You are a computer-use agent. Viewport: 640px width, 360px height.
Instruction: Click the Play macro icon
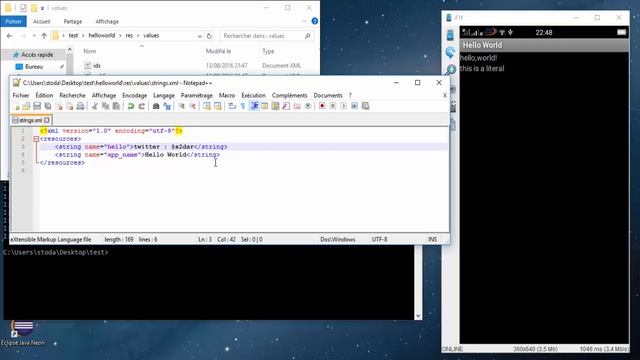[x=344, y=106]
